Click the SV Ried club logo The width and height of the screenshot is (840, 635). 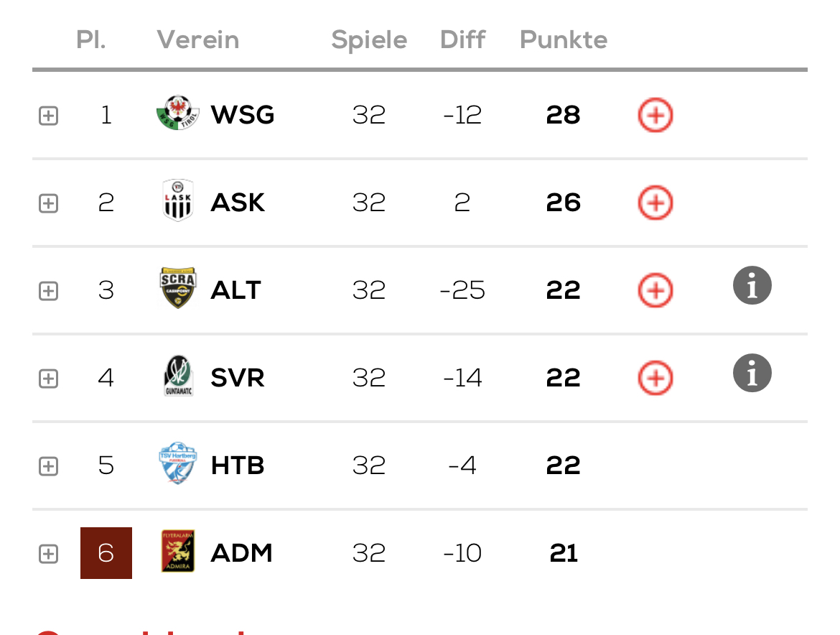(178, 376)
